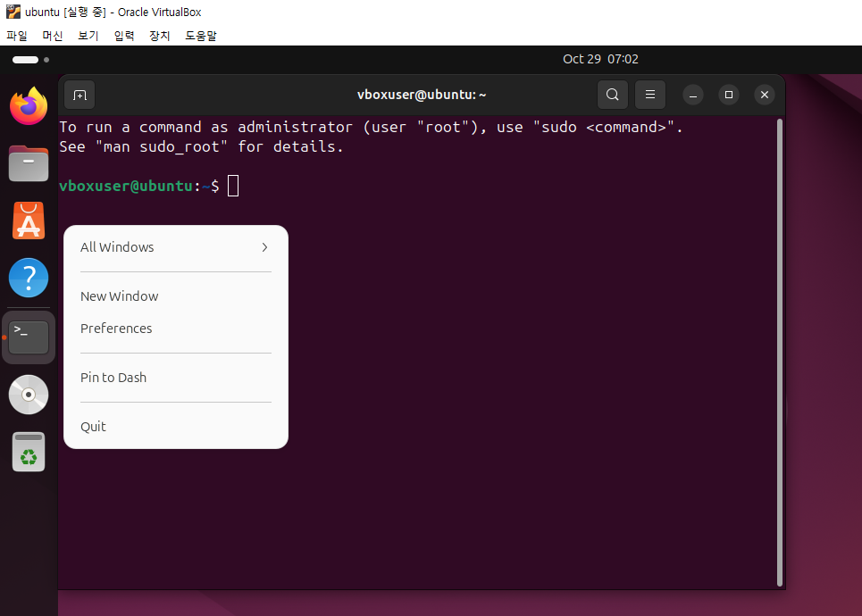Launch the Files manager dock icon
This screenshot has height=616, width=862.
(x=29, y=163)
